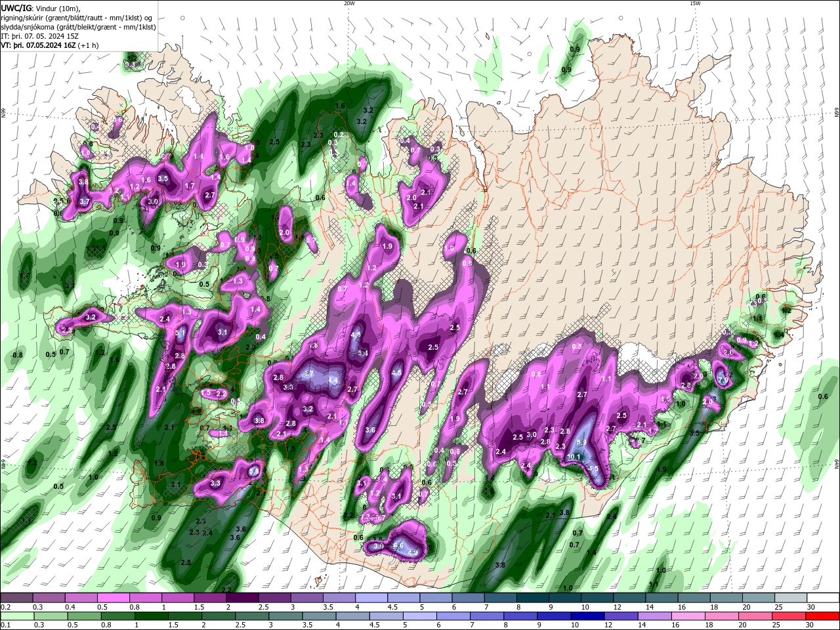Select upper snow-scale swatch labeled 3

pos(306,598)
